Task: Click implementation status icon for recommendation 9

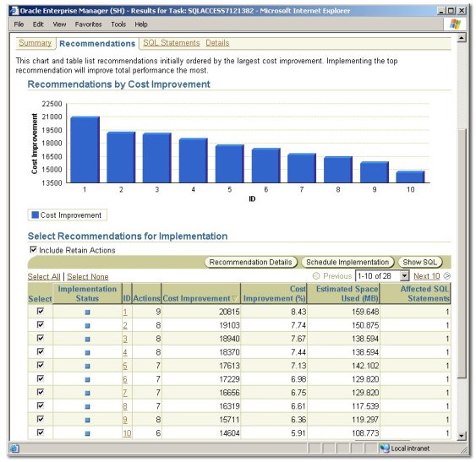Action: [87, 420]
